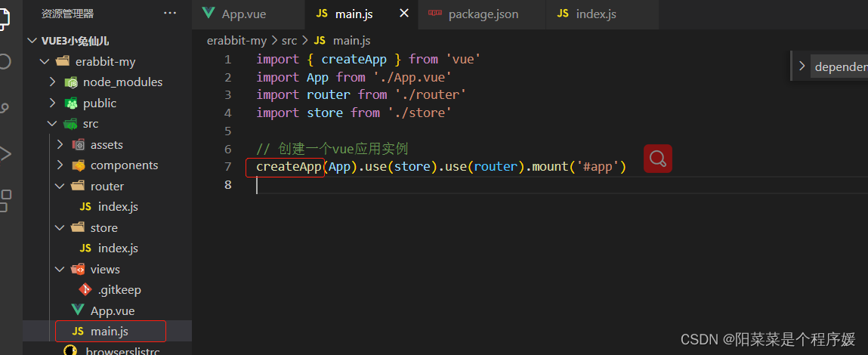Click the components folder icon
The width and height of the screenshot is (868, 355).
tap(78, 165)
